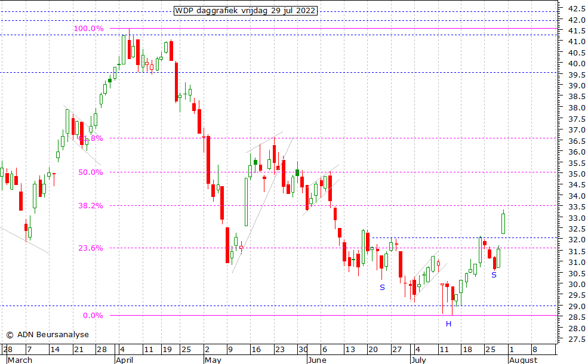
Task: Click the '40.0' price axis value
Action: (x=577, y=64)
